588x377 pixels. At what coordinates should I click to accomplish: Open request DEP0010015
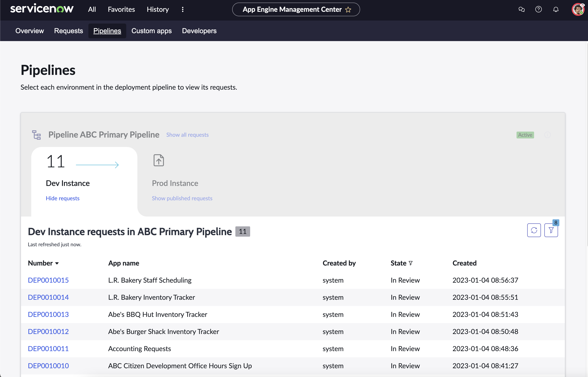(48, 280)
